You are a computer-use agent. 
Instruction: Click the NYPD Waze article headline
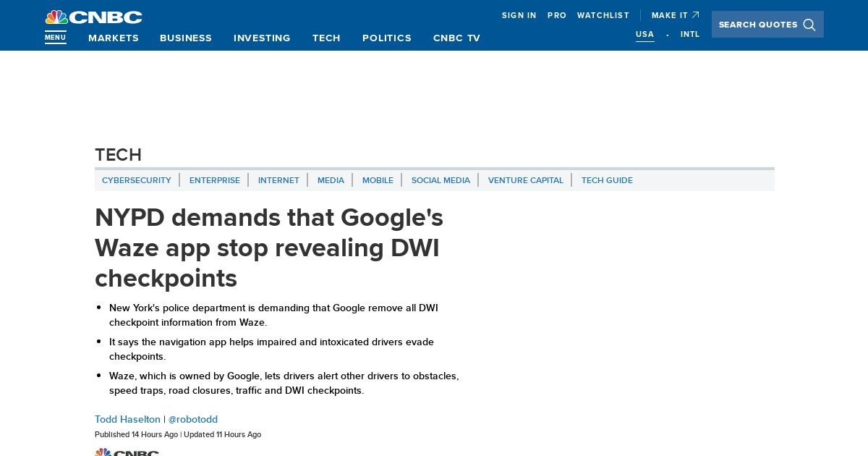[x=269, y=248]
